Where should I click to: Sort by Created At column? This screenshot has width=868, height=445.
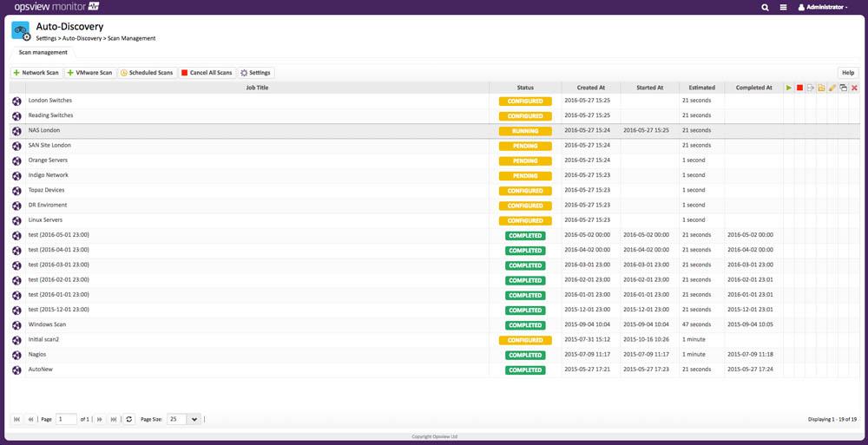[590, 88]
